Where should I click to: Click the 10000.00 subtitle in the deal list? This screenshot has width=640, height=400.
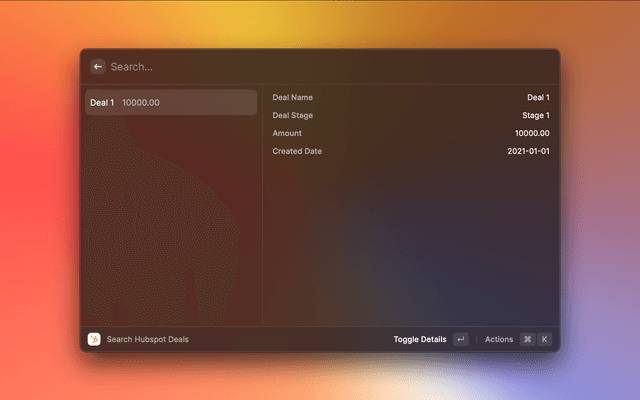[141, 103]
